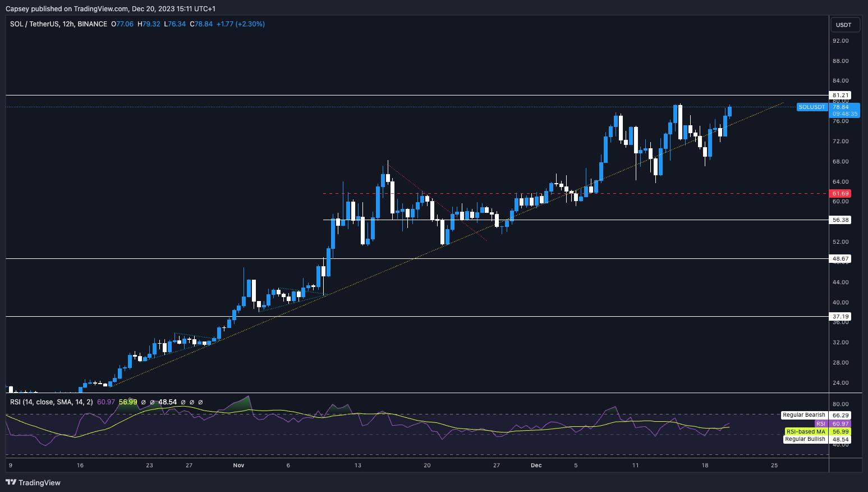
Task: Click 84.00 on the price scale
Action: pos(841,81)
